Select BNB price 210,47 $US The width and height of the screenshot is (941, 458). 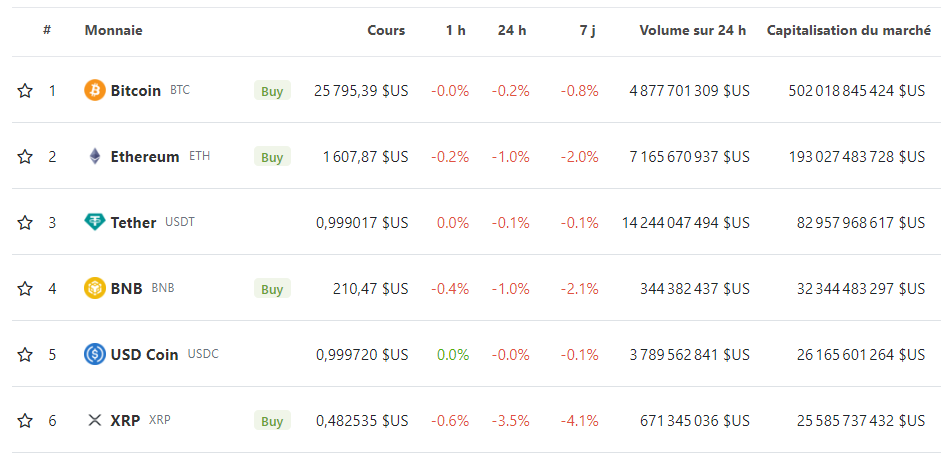[x=370, y=289]
